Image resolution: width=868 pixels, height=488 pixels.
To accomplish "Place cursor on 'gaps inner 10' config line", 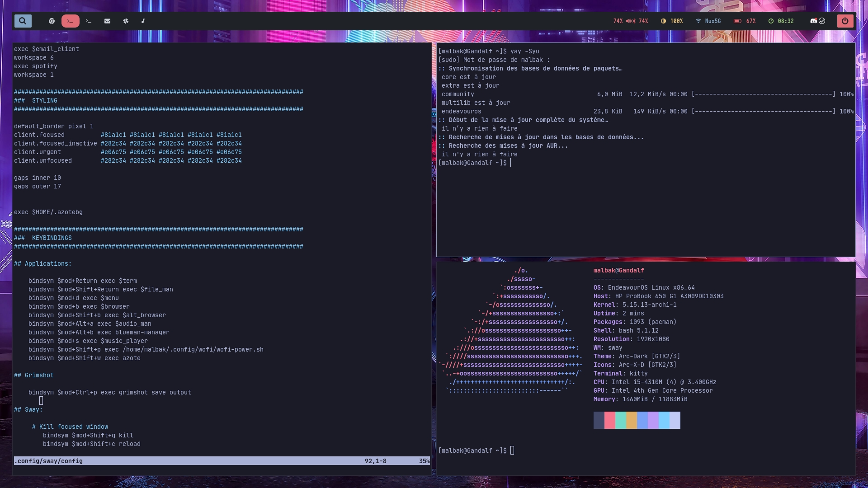I will 38,178.
